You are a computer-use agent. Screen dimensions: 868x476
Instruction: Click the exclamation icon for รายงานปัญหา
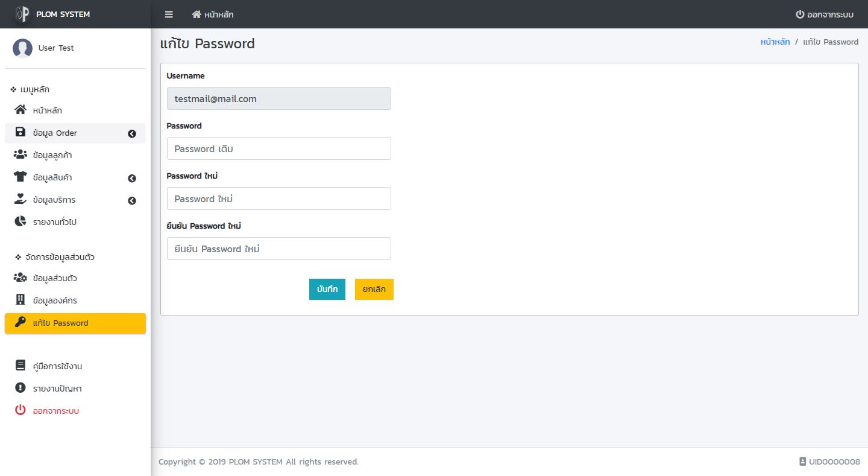[x=20, y=389]
